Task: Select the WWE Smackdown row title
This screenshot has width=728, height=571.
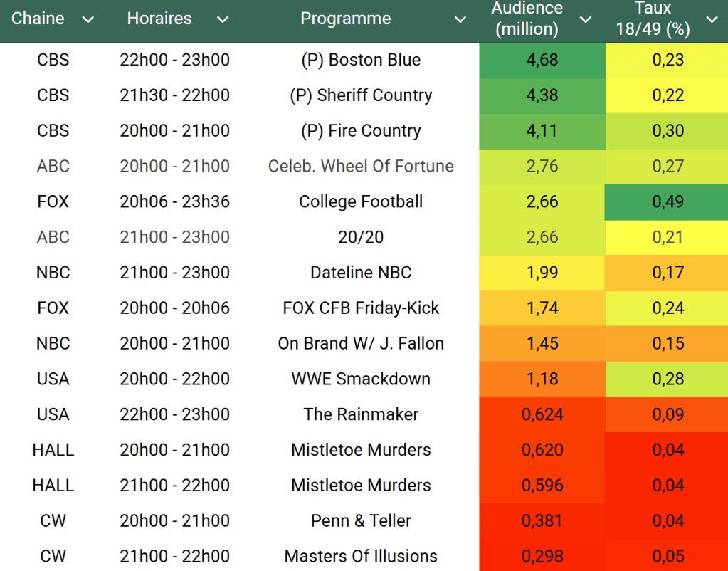Action: [x=361, y=379]
